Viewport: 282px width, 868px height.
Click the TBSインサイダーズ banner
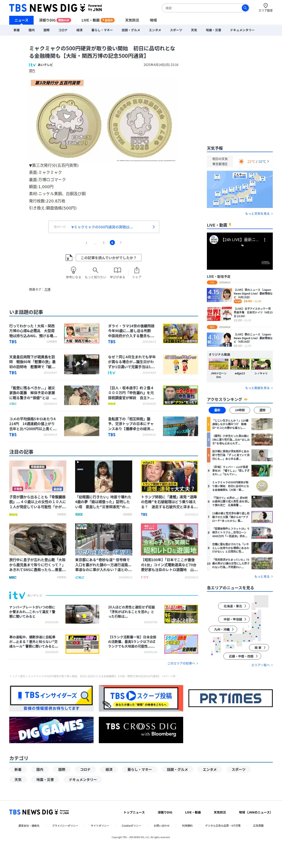[x=51, y=699]
